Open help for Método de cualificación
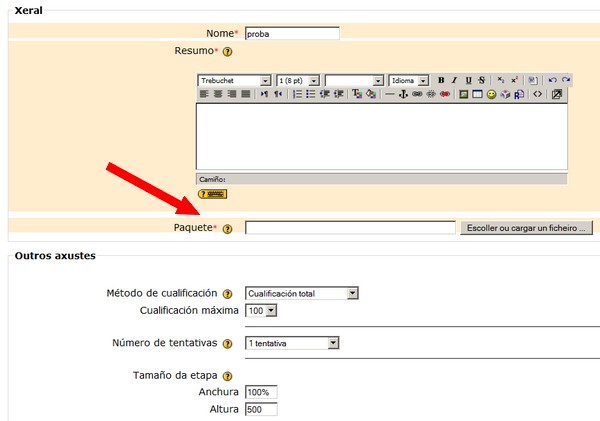Viewport: 600px width, 421px height. point(227,294)
